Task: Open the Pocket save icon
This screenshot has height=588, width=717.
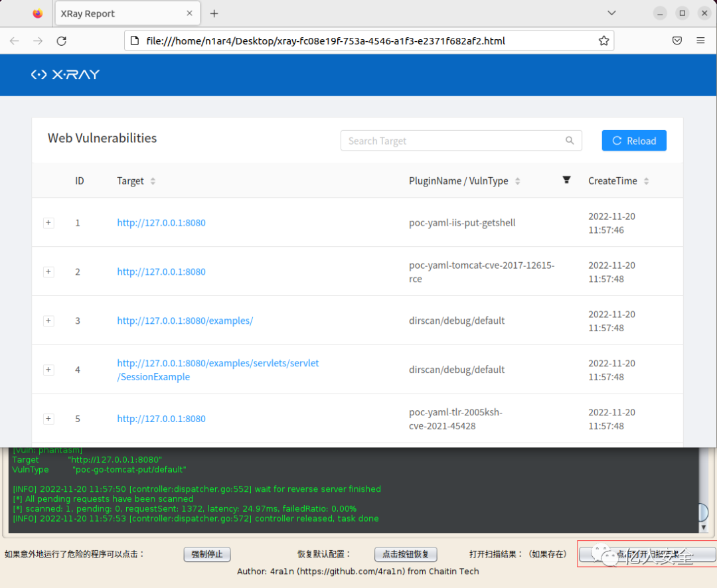Action: (677, 40)
